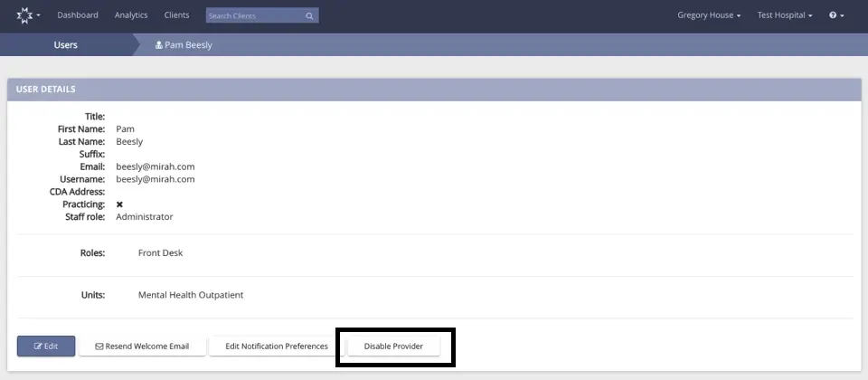This screenshot has height=380, width=868.
Task: Navigate to Users breadcrumb
Action: (x=65, y=45)
